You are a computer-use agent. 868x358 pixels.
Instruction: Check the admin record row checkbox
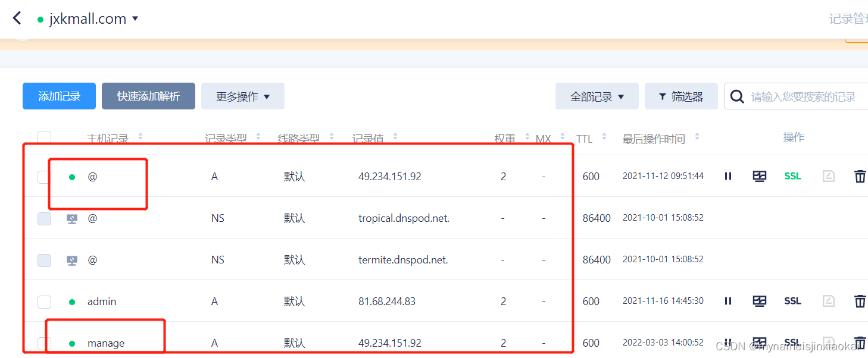[x=44, y=302]
